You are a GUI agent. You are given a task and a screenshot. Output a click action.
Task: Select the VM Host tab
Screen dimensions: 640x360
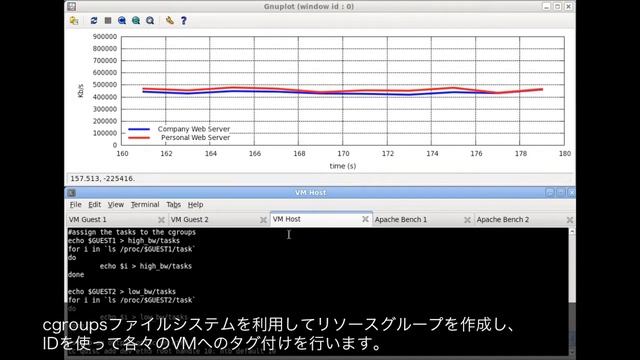point(321,219)
